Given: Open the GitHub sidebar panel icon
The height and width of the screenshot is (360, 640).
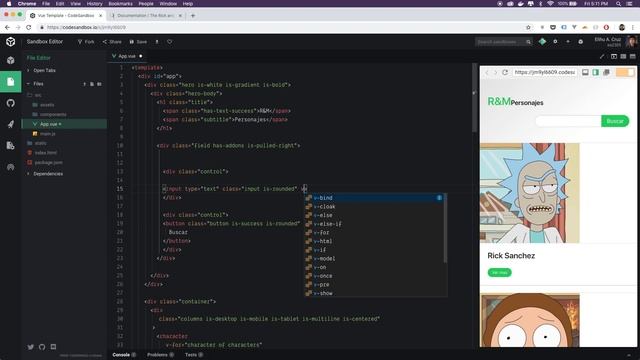Looking at the screenshot, I should point(11,103).
